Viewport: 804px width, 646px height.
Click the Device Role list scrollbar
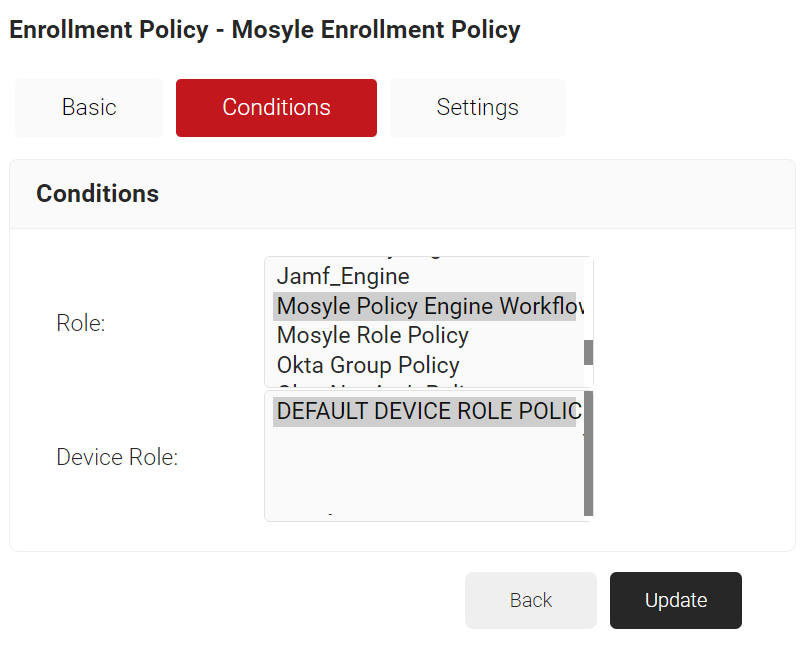(589, 453)
